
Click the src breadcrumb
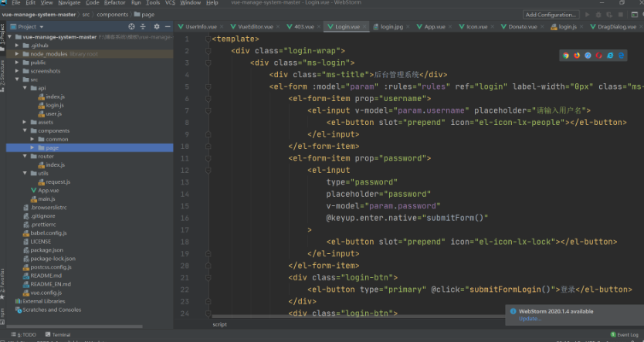coord(86,15)
